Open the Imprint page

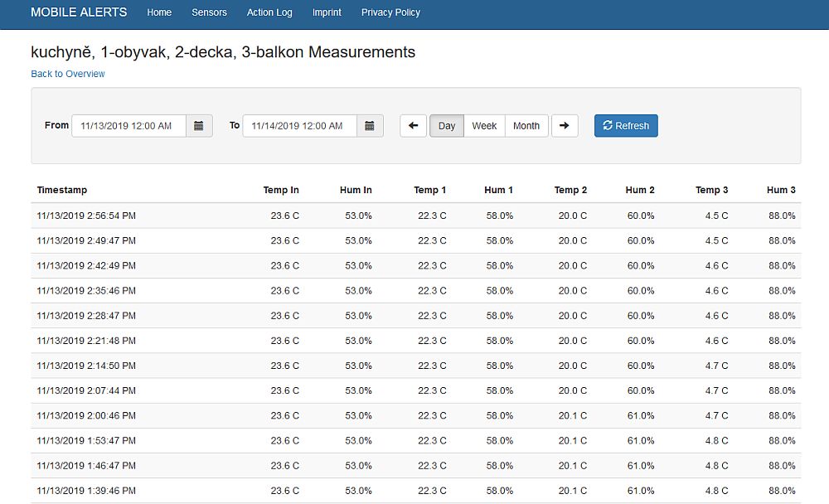point(327,12)
